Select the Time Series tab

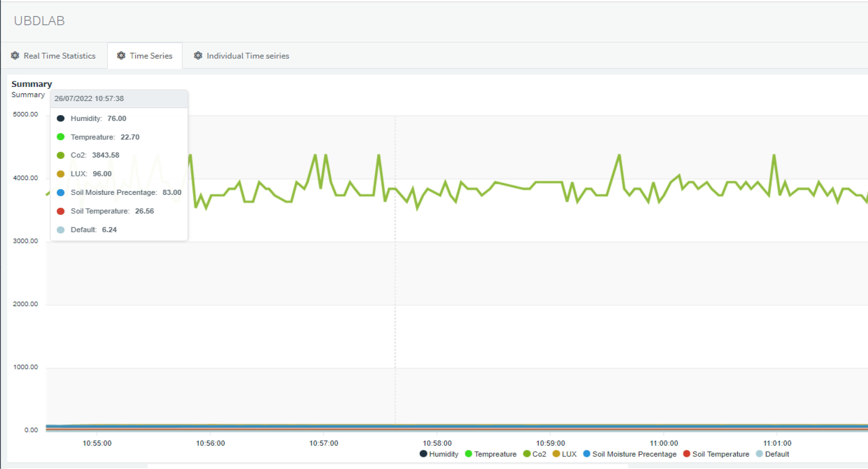[x=145, y=56]
